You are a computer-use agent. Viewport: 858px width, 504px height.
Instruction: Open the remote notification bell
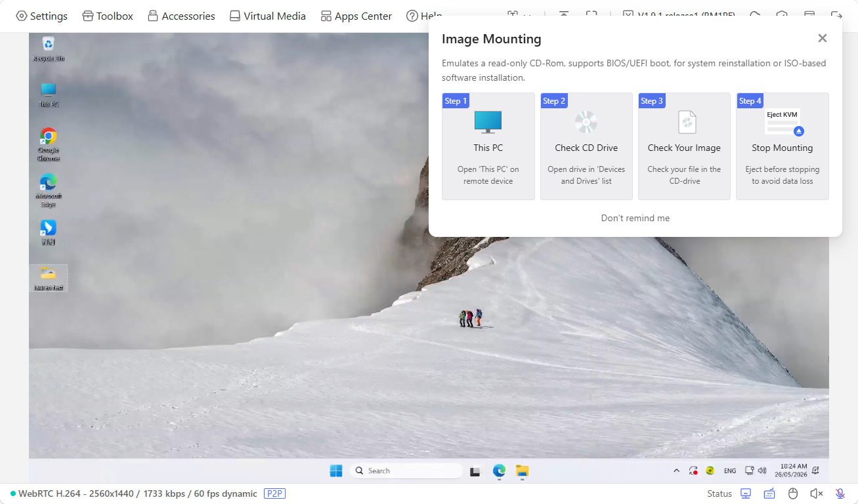(x=816, y=471)
